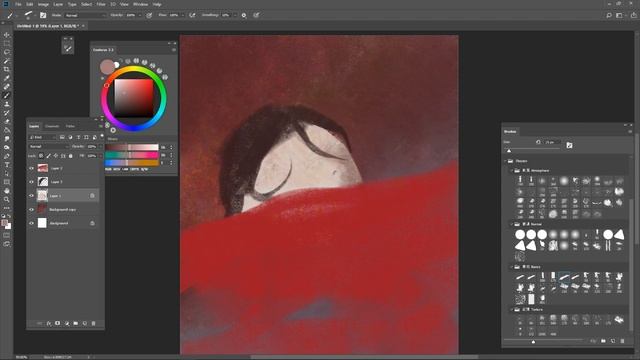Image resolution: width=640 pixels, height=360 pixels.
Task: Add layer style fx icon
Action: click(x=49, y=323)
